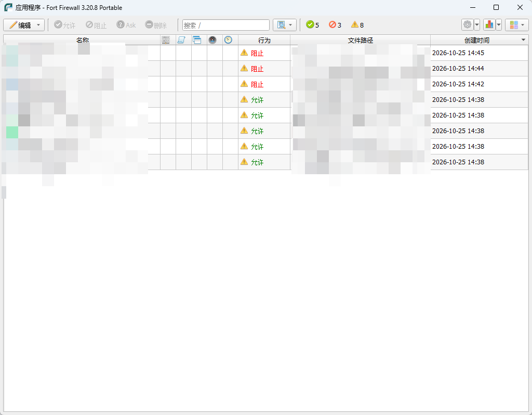
Task: Click 阻止 action in the 14:42 row
Action: [257, 85]
